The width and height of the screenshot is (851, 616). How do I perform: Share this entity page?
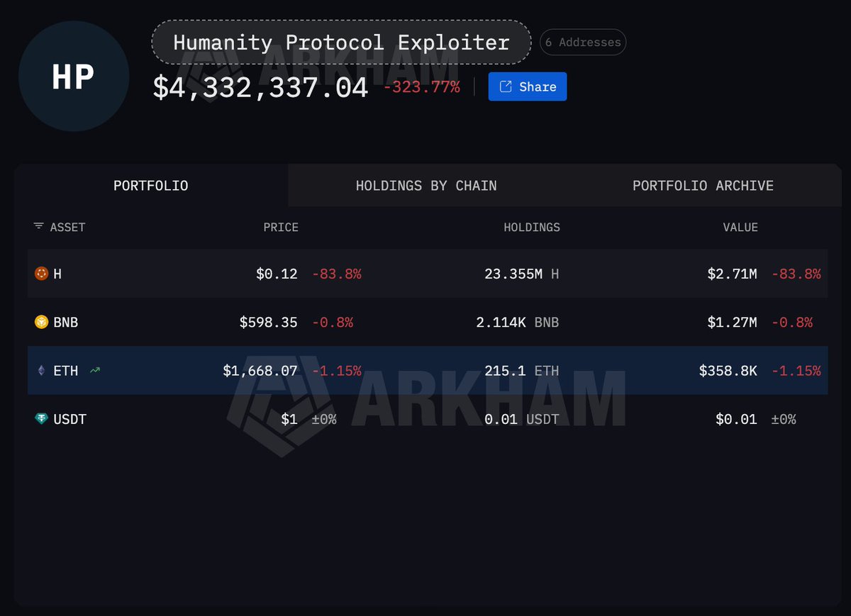(x=528, y=86)
